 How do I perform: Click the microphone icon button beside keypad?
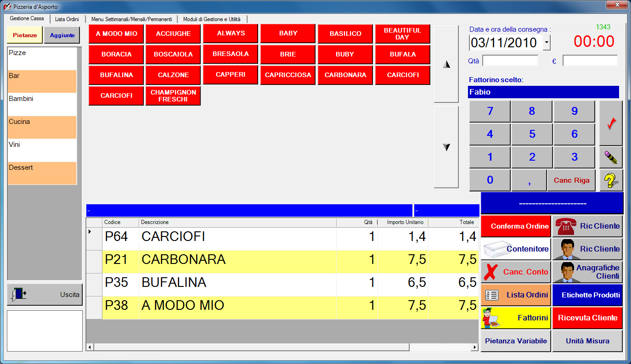coord(611,157)
